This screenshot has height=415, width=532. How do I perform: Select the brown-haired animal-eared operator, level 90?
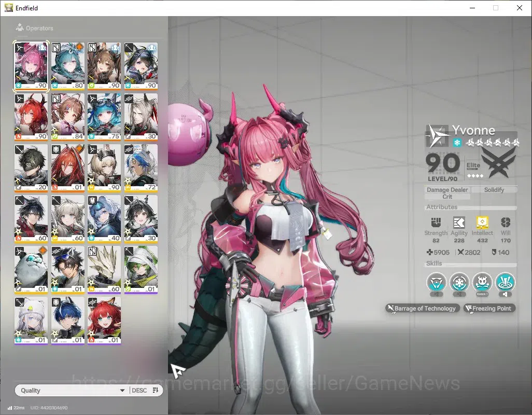[x=104, y=66]
